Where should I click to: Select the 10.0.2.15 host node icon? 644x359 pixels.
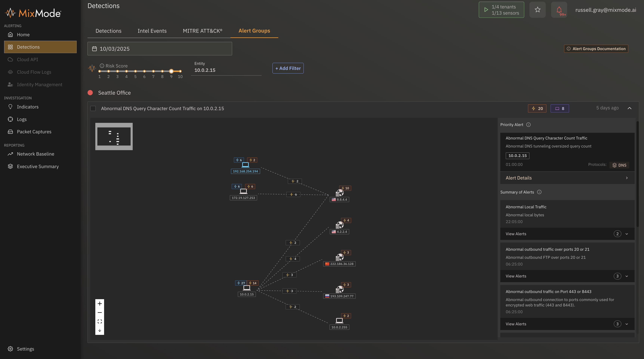[x=246, y=288]
